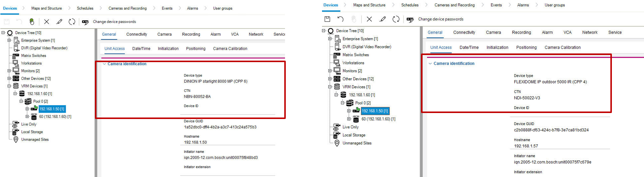The width and height of the screenshot is (644, 177).
Task: Click the Unmanaged Sites pin icon in right window
Action: [x=337, y=143]
